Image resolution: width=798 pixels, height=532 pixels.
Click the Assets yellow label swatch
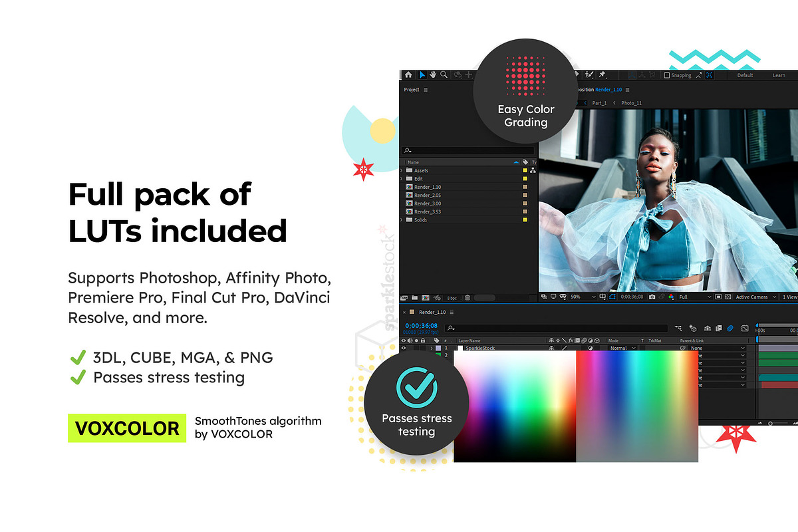pos(525,171)
